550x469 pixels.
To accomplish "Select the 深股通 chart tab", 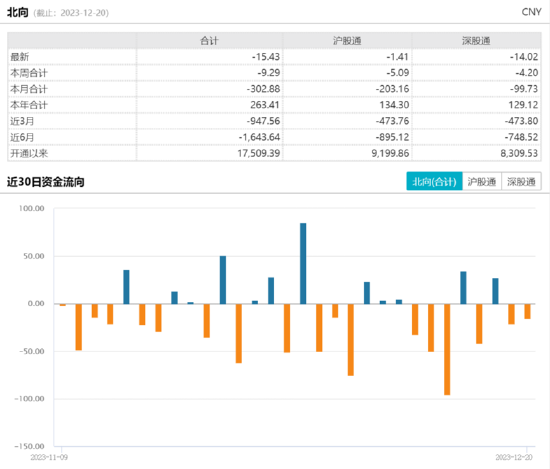I will [x=521, y=181].
